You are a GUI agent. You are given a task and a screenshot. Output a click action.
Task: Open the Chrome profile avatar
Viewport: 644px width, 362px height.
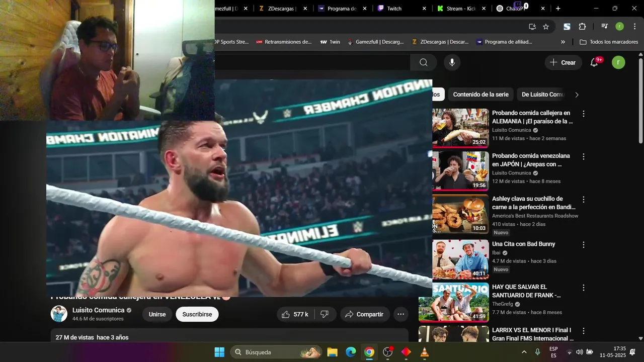tap(619, 27)
